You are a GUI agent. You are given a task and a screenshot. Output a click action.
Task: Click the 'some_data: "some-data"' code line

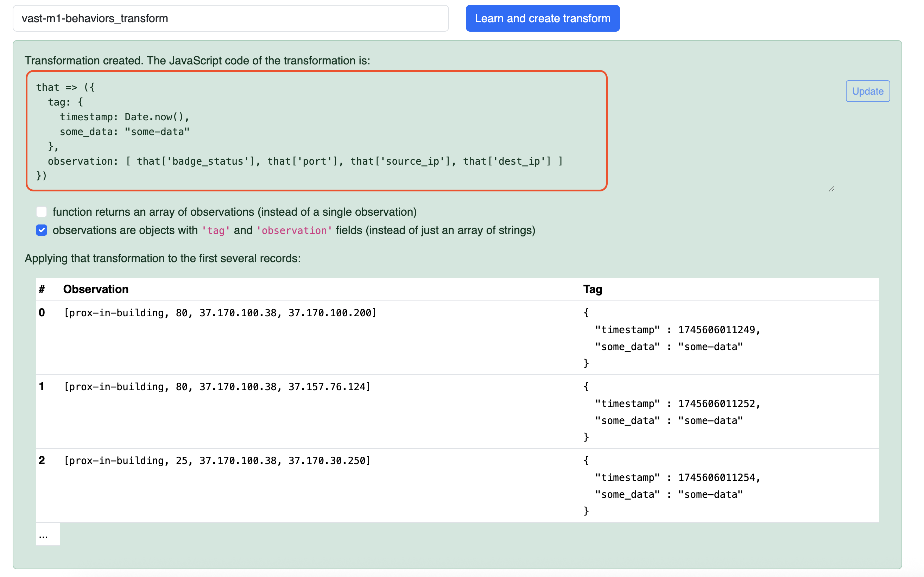tap(125, 132)
